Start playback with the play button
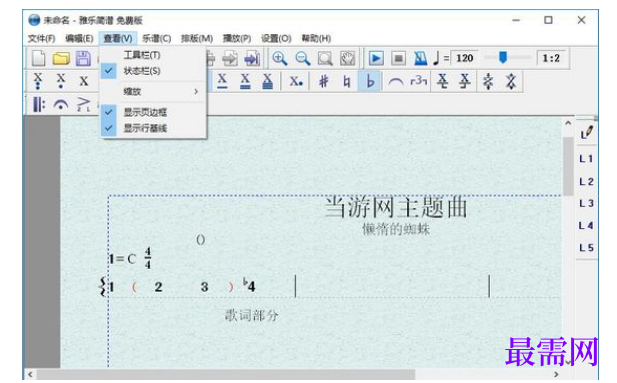 coord(376,59)
